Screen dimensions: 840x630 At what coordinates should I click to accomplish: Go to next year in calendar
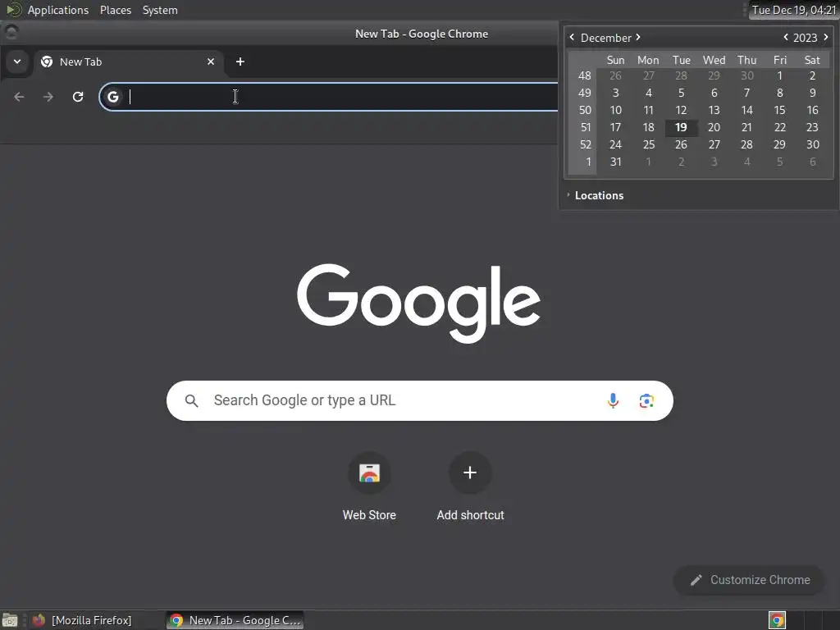825,37
